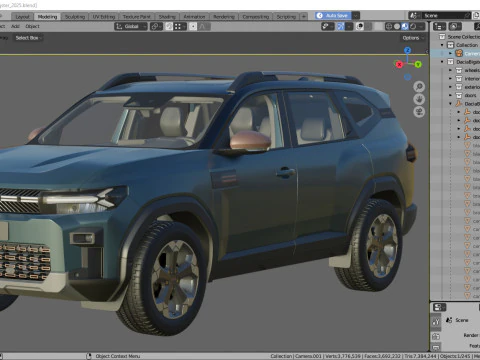This screenshot has height=360, width=480.
Task: Click the Scene Collection icon
Action: coord(442,36)
